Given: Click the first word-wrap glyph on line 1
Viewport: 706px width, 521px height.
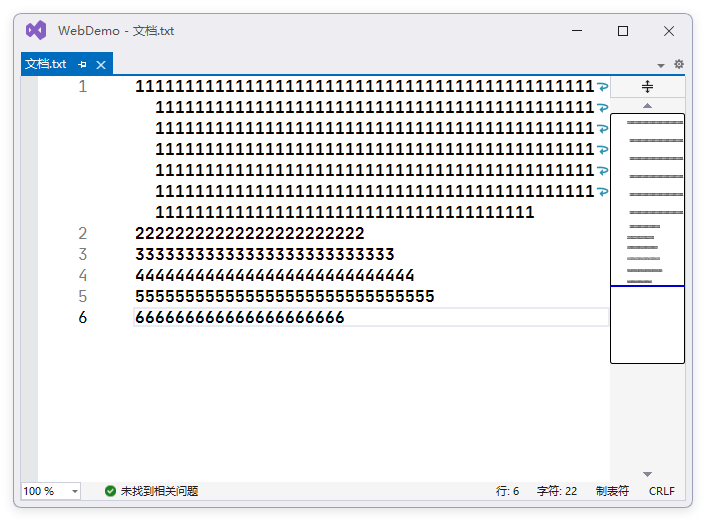Looking at the screenshot, I should 602,87.
